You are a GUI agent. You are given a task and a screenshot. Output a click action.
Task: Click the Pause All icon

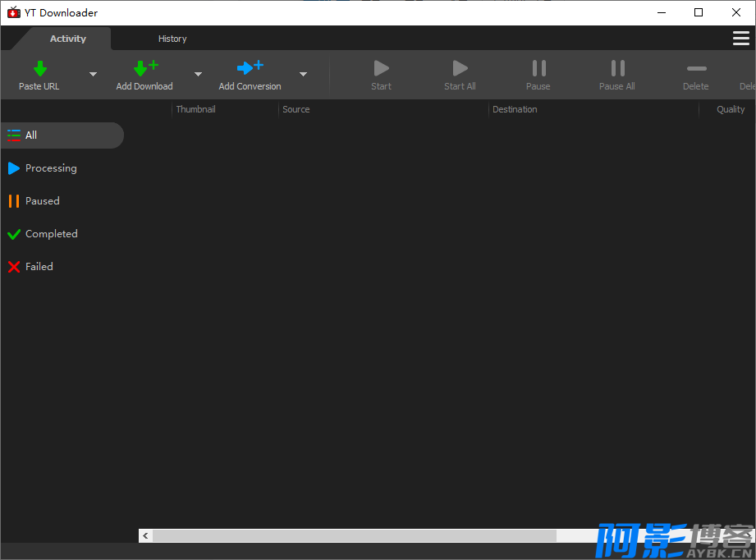coord(617,68)
